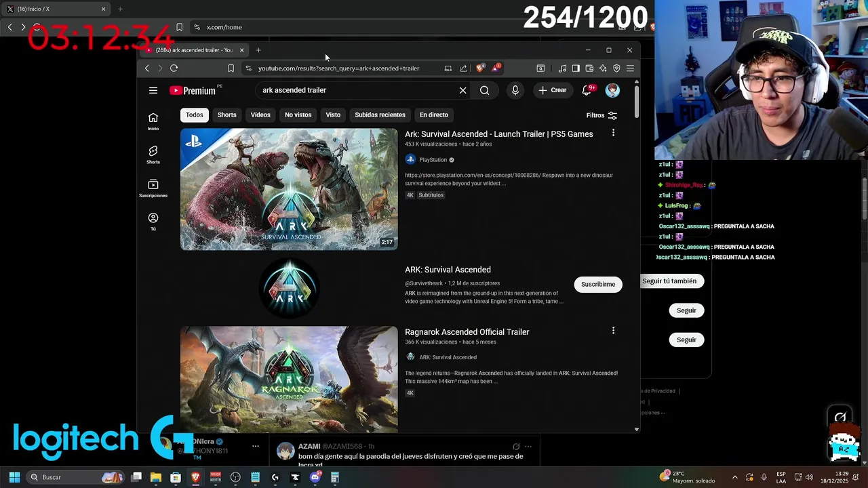Select the Subidas recientes filter chip
Image resolution: width=868 pixels, height=488 pixels.
coord(380,115)
